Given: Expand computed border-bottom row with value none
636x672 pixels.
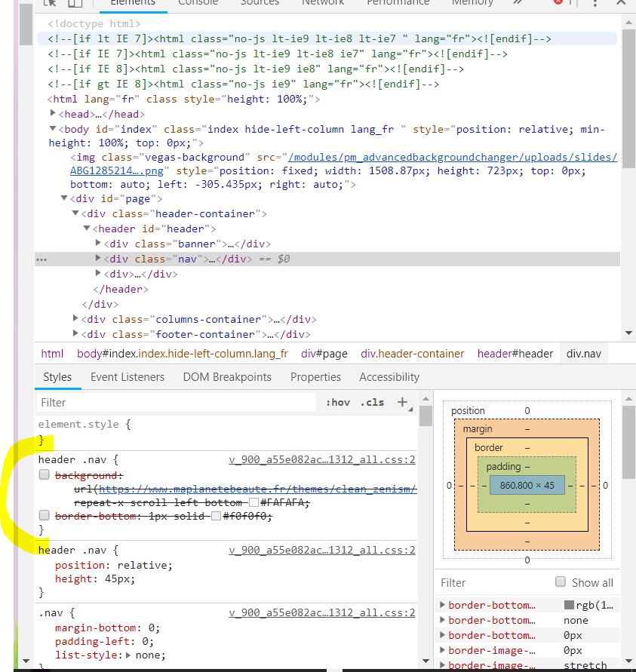Looking at the screenshot, I should [442, 620].
